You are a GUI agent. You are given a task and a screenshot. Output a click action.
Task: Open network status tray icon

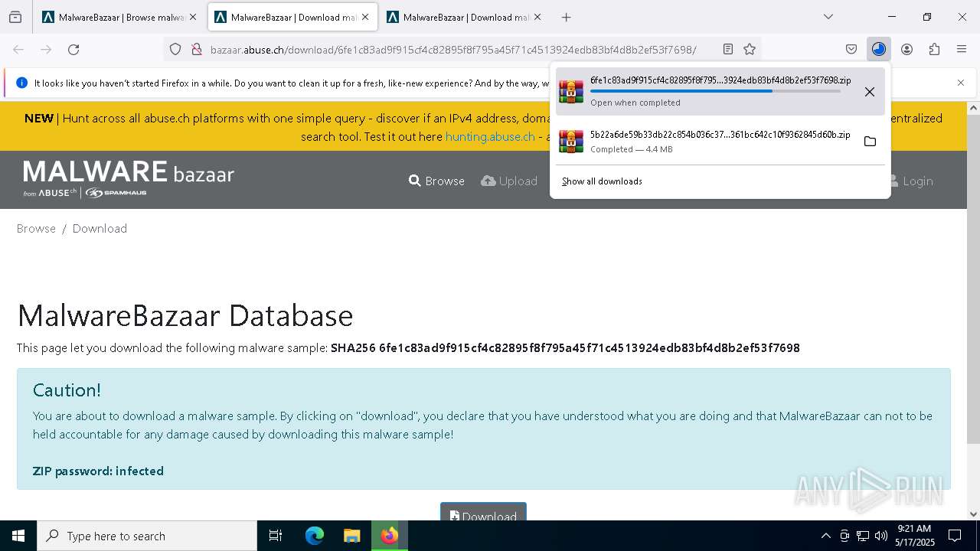[x=863, y=536]
